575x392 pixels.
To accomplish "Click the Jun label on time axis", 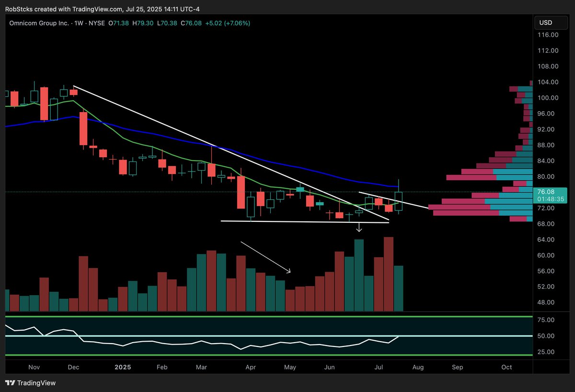I will pyautogui.click(x=330, y=368).
